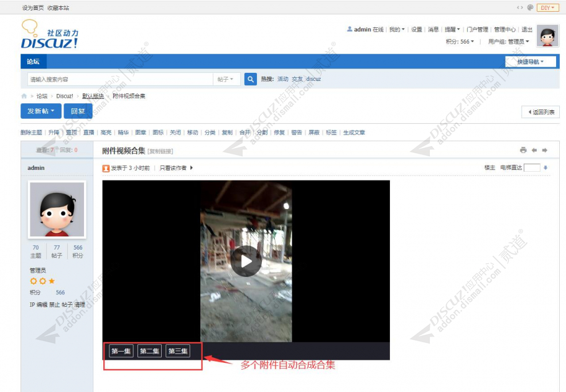Click 置顶 moderation link
566x392 pixels.
tap(72, 133)
